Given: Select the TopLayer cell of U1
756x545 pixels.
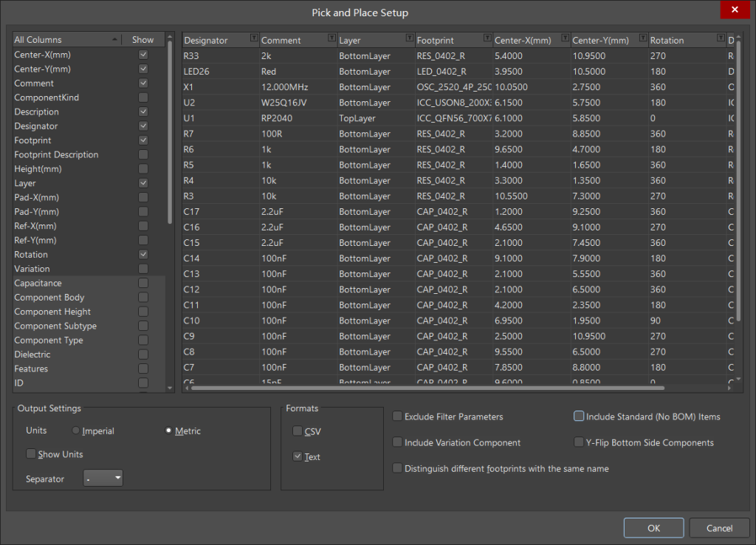Looking at the screenshot, I should tap(376, 118).
